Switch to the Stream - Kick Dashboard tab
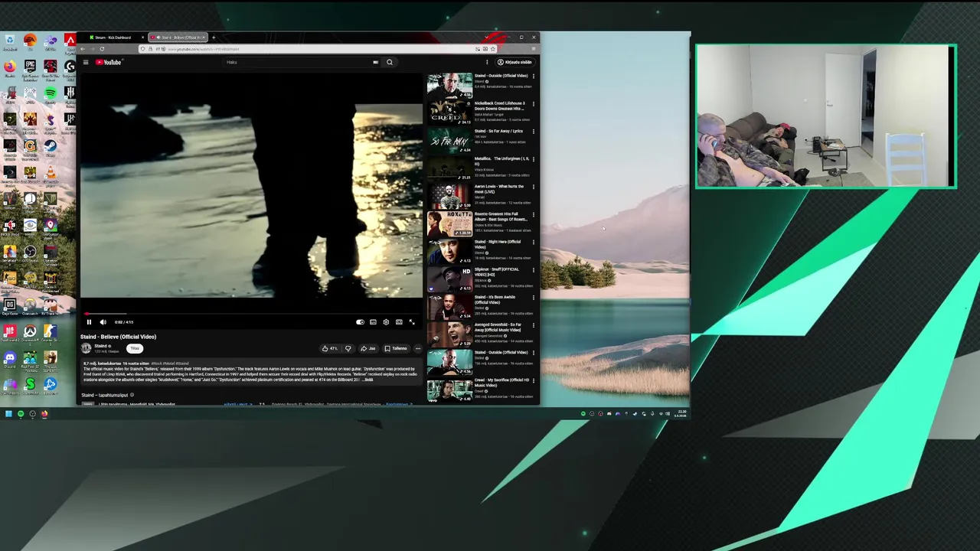 click(x=113, y=37)
